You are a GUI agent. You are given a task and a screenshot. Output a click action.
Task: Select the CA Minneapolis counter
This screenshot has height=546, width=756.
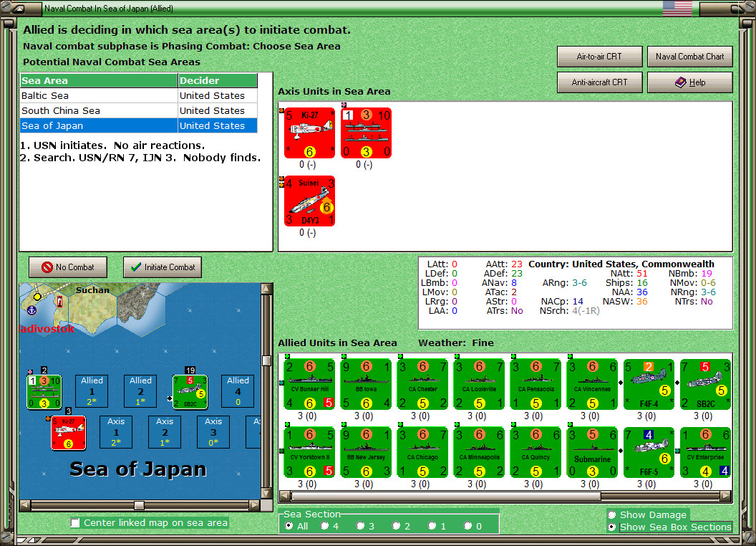pos(479,452)
